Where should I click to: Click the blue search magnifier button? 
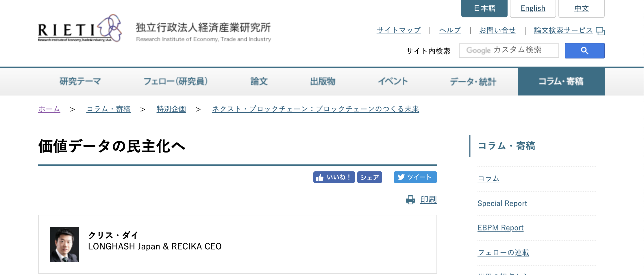click(584, 51)
